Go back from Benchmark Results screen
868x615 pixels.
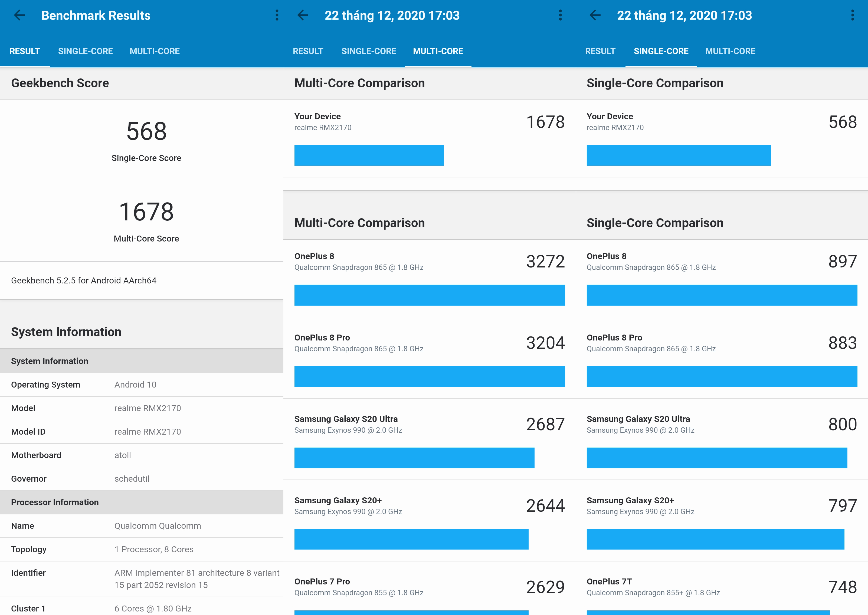click(19, 15)
